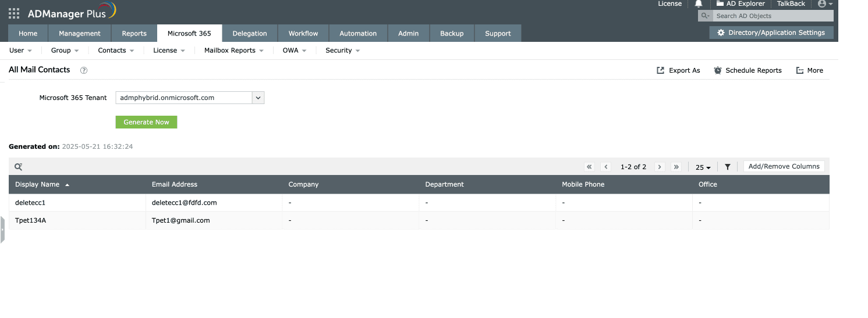Switch to the Automation tab
Viewport: 868px width, 318px height.
[x=358, y=33]
